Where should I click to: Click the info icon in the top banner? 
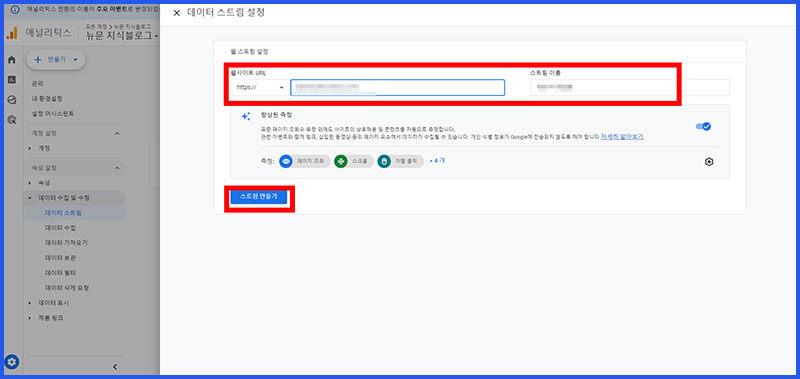(15, 9)
